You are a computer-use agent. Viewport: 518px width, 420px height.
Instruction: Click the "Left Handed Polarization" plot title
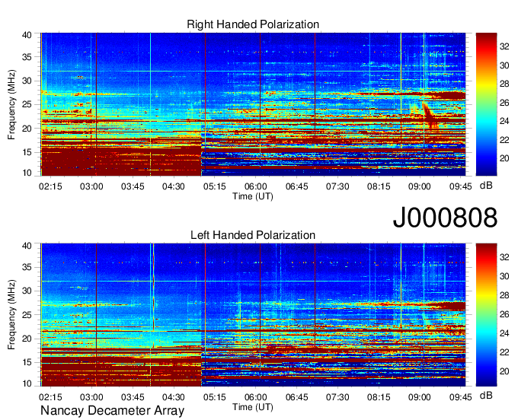click(x=253, y=235)
